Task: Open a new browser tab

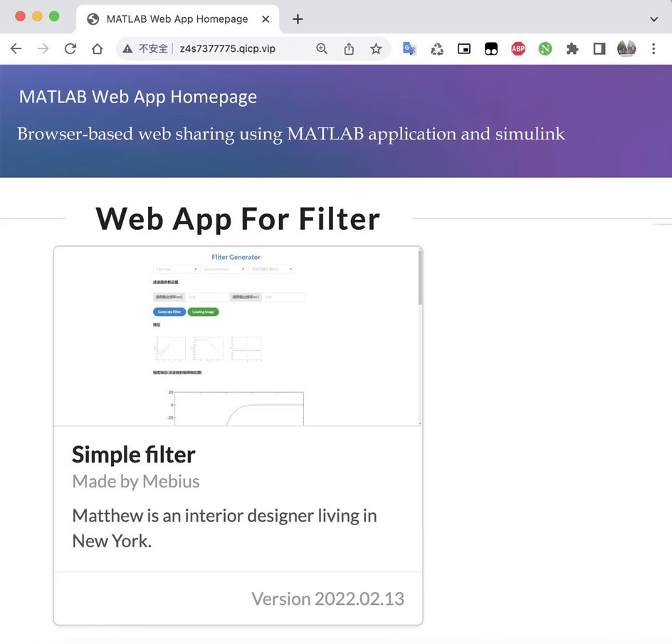Action: 298,19
